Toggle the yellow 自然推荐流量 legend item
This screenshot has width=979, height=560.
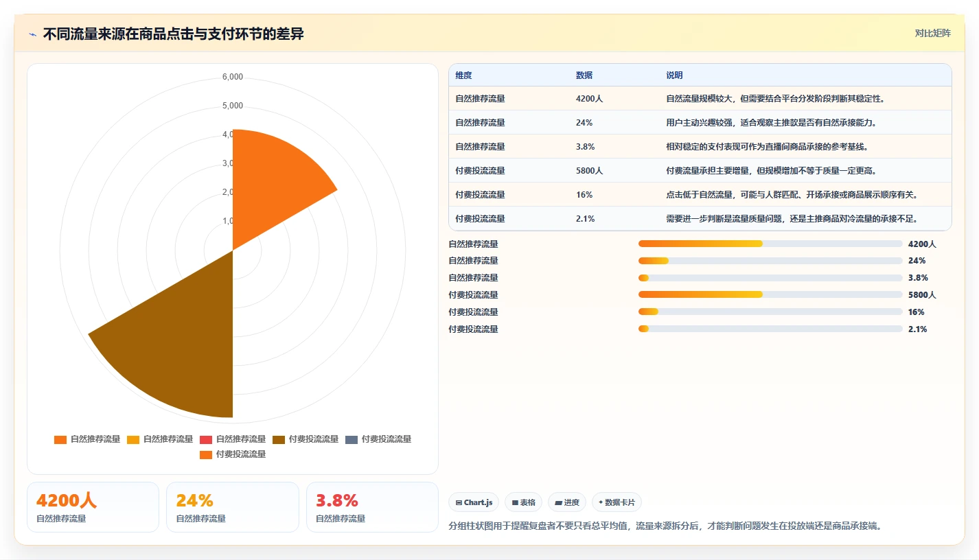(x=161, y=439)
